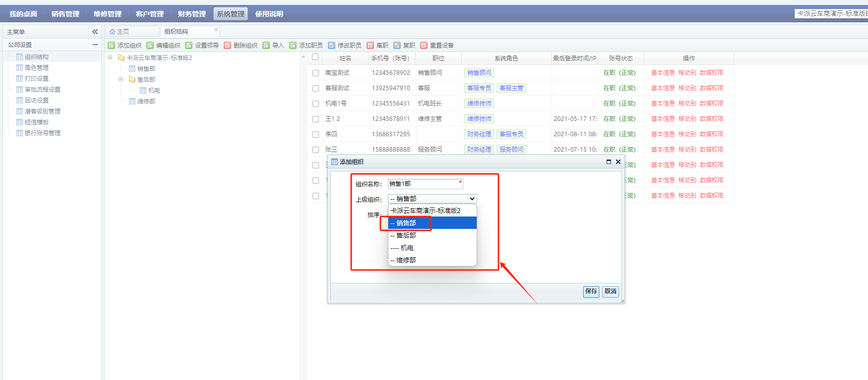
Task: Collapse the 主菜单 sidebar with double-arrow icon
Action: coord(95,32)
